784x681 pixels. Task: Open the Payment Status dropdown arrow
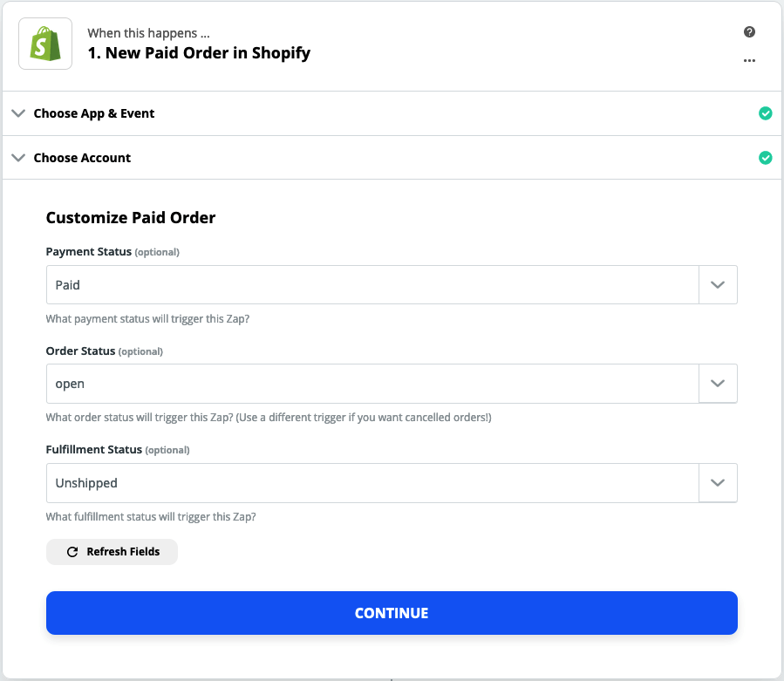click(718, 285)
